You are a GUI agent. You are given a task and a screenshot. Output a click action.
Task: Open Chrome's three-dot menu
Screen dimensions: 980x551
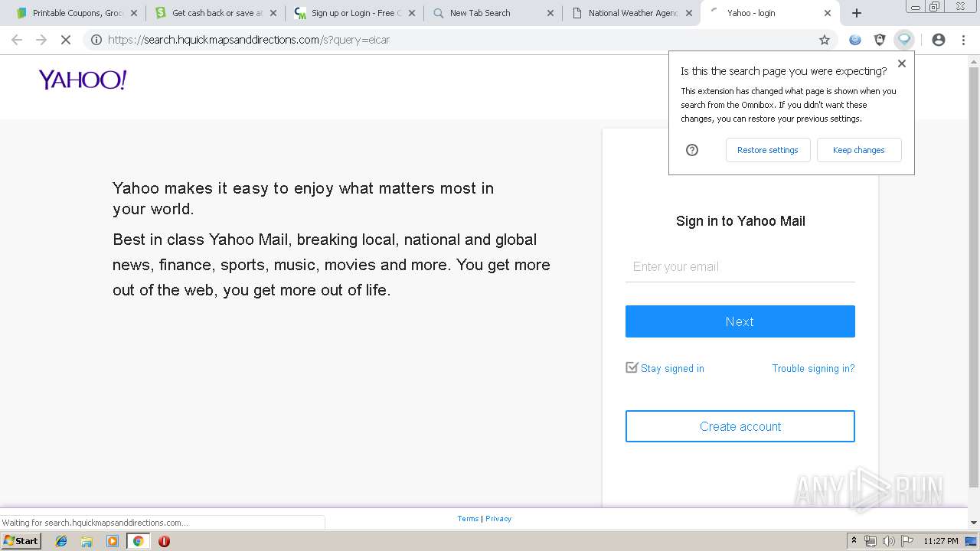coord(963,40)
